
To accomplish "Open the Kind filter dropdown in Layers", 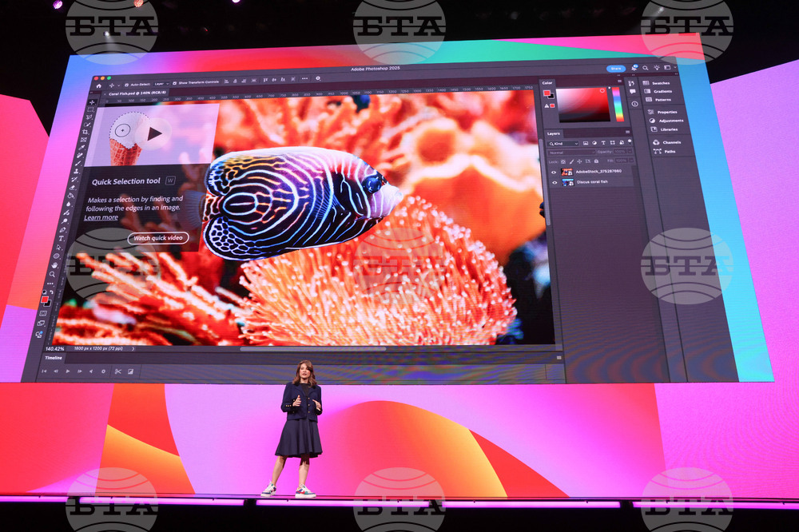I will click(x=562, y=144).
